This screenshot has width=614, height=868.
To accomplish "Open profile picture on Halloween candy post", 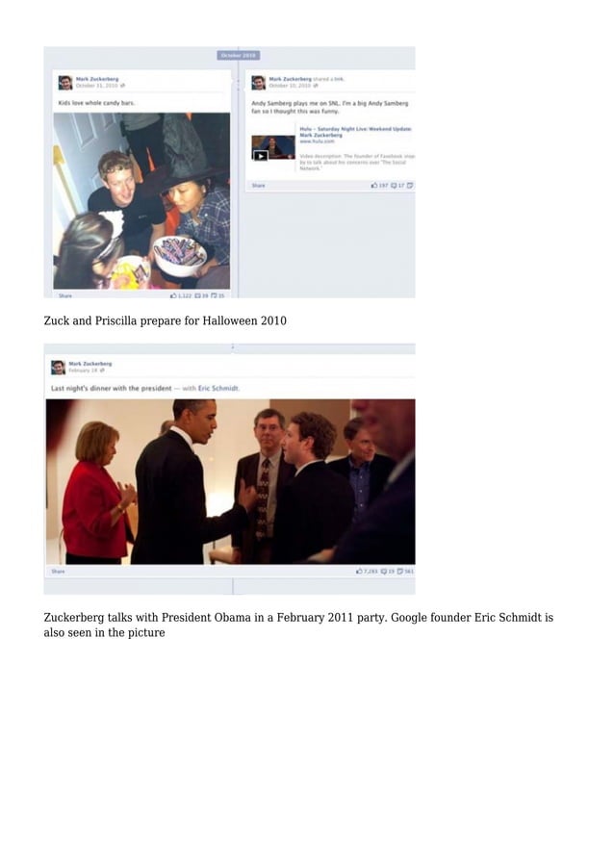I will click(x=65, y=83).
